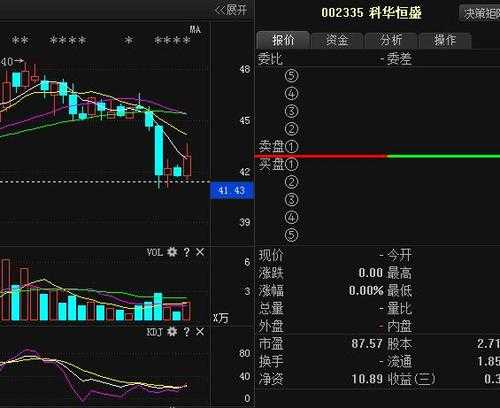
Task: Click the 决策矩阵 button
Action: pos(480,14)
